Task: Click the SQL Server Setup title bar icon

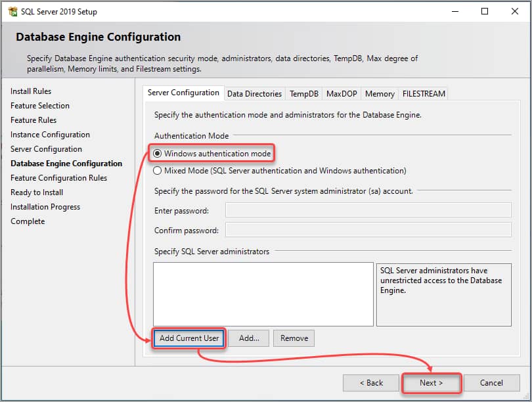Action: (12, 12)
